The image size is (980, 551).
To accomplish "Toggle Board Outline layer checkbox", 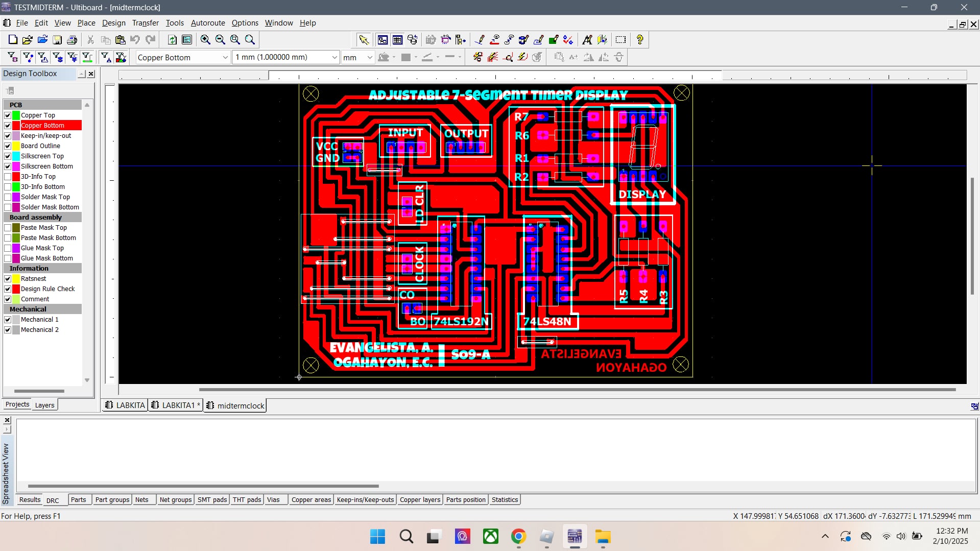I will 8,146.
